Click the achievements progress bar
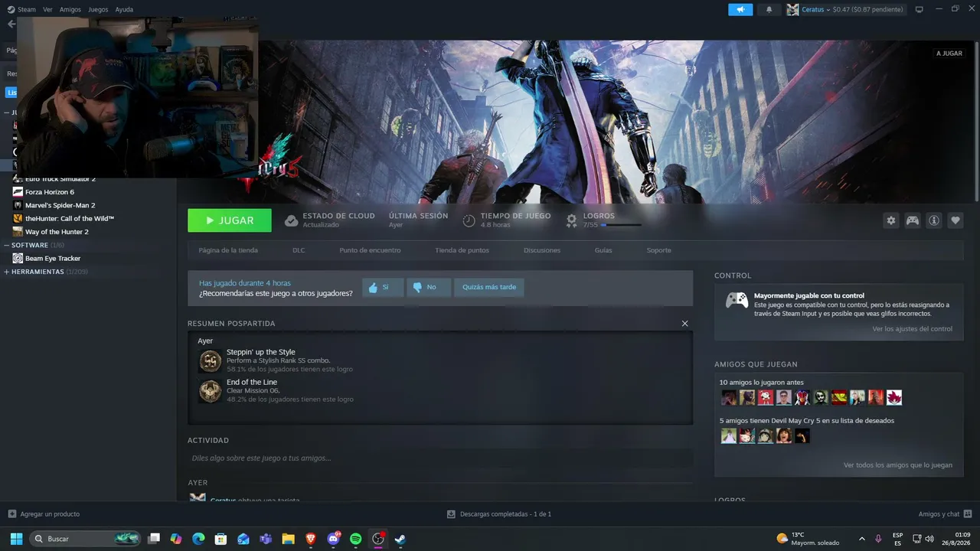This screenshot has width=980, height=551. (621, 225)
